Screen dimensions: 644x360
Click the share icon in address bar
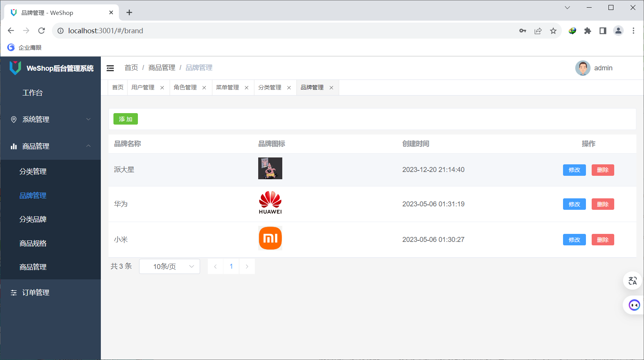(x=538, y=31)
